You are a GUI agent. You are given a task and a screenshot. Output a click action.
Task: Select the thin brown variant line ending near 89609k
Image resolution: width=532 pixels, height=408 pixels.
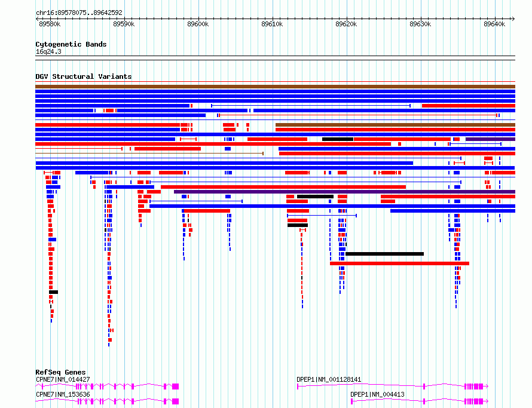149,154
